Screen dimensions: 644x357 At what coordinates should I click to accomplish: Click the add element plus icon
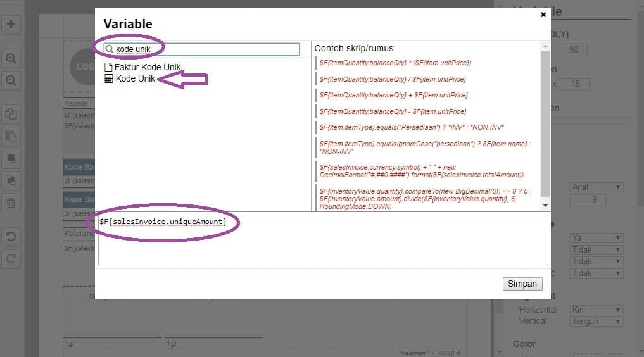click(11, 25)
